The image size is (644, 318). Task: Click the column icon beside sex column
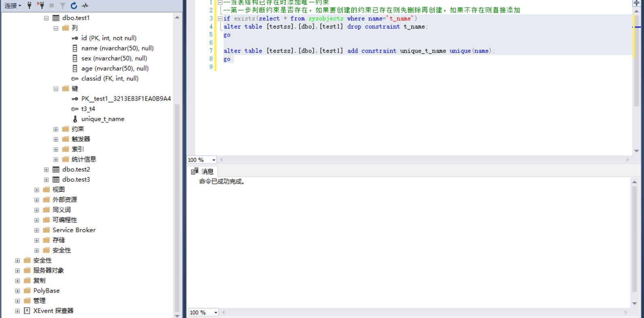coord(75,58)
